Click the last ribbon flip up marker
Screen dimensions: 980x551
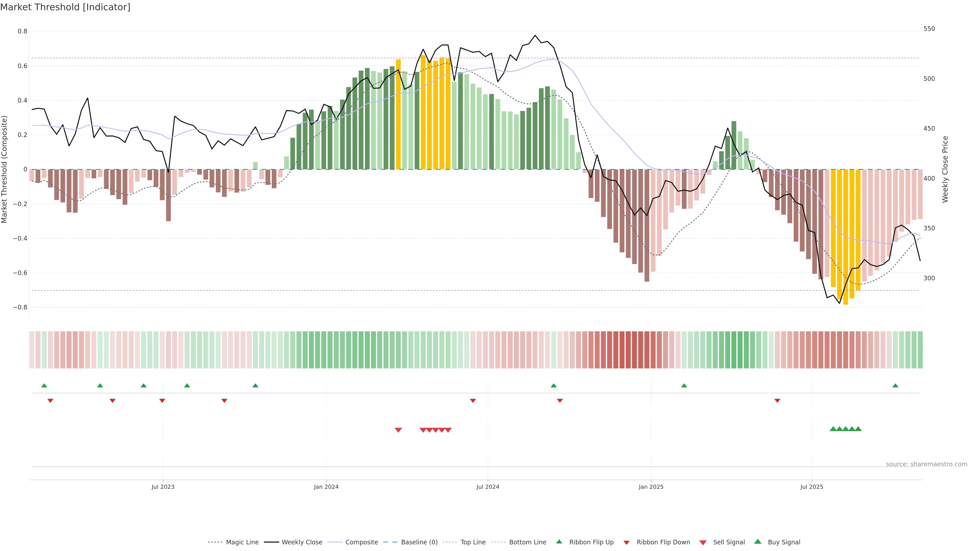[x=895, y=386]
